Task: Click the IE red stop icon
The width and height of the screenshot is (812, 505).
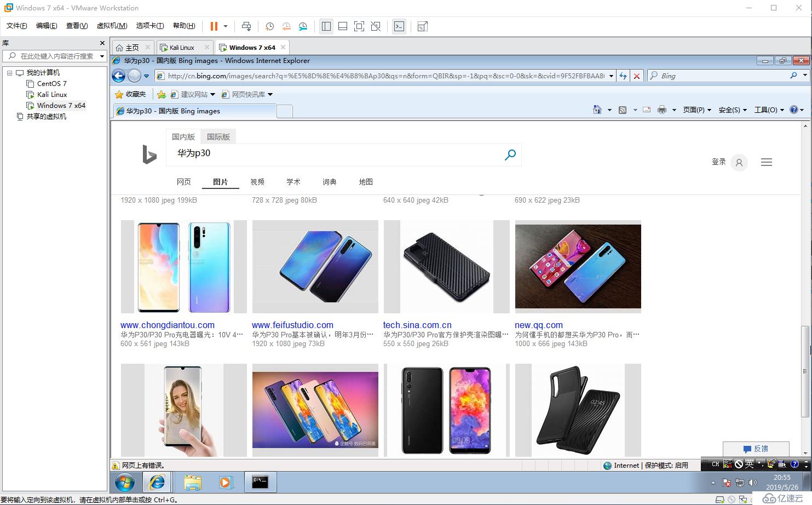Action: [x=637, y=76]
